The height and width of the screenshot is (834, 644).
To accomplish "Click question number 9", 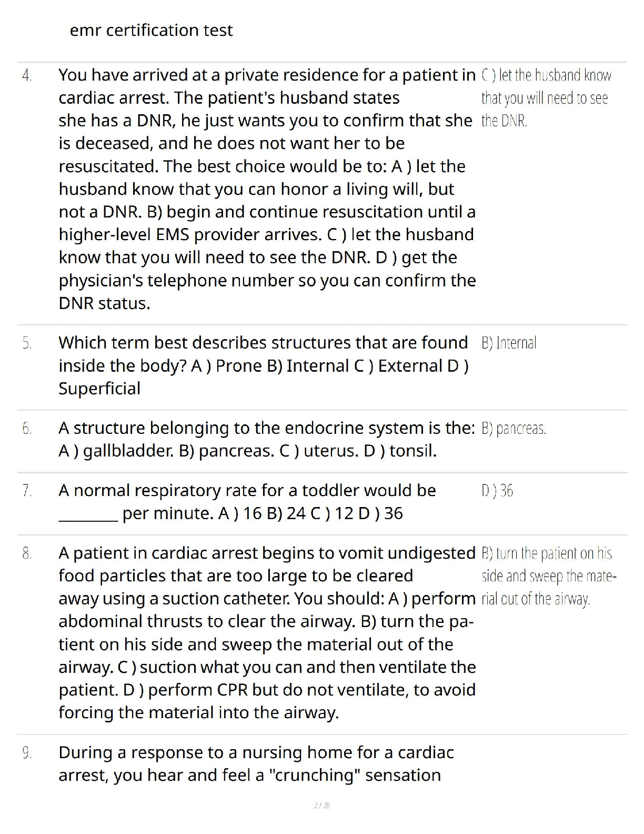I will point(27,753).
